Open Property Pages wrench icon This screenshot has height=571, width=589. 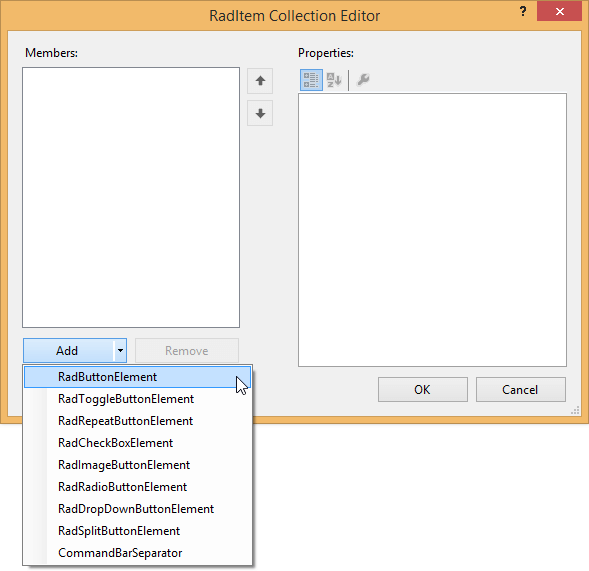pos(363,80)
